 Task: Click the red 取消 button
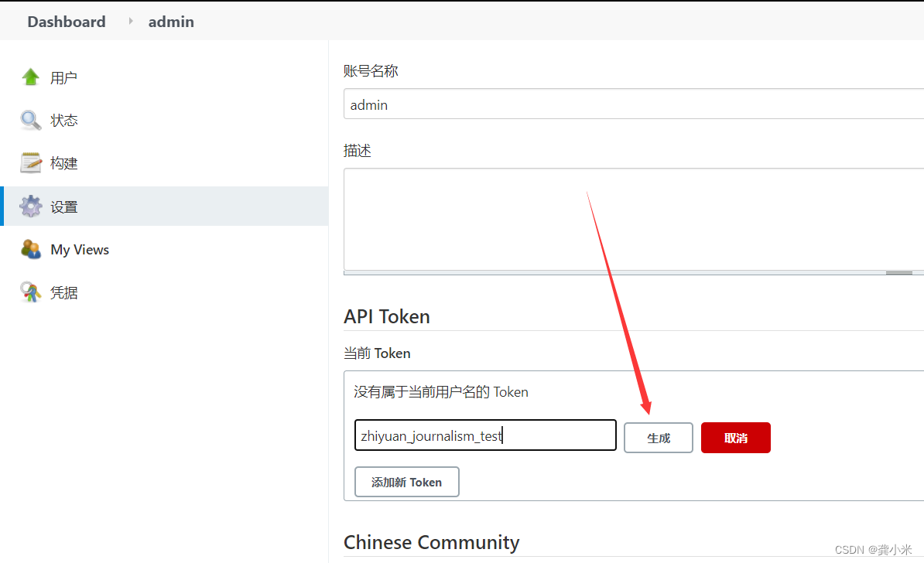pyautogui.click(x=735, y=438)
